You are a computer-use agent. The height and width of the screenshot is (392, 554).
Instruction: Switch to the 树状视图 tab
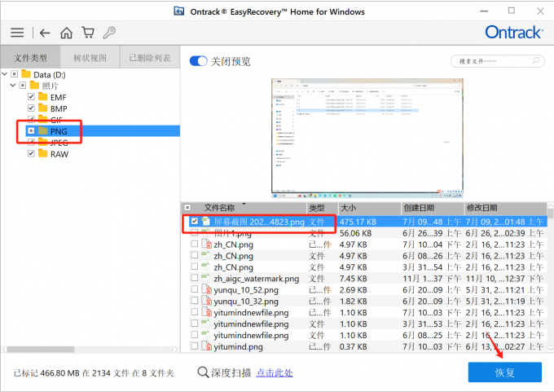pos(90,57)
